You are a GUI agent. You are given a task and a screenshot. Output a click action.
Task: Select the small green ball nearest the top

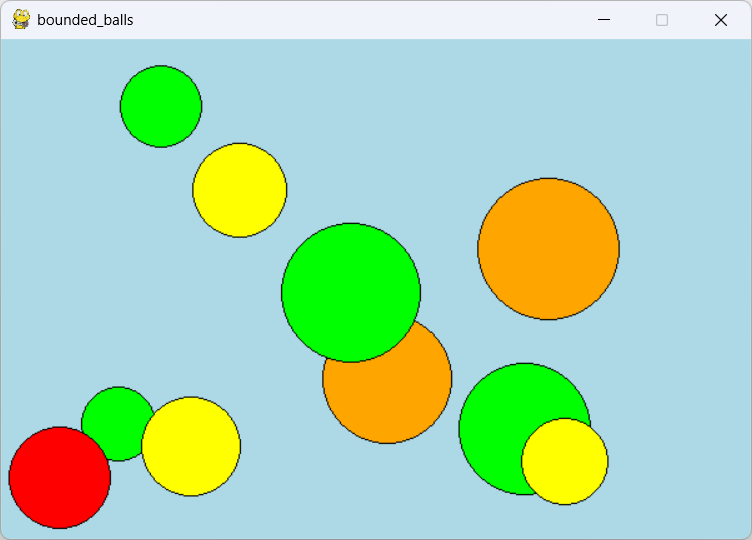tap(161, 106)
